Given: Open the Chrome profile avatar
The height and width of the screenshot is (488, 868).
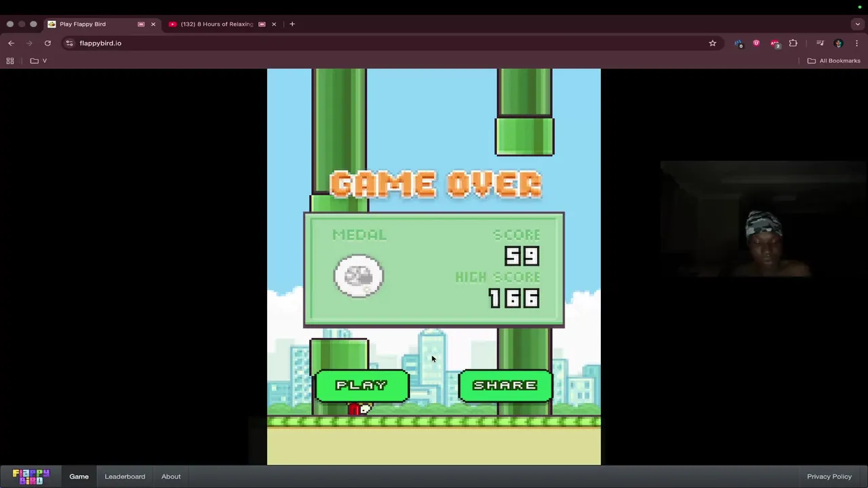Looking at the screenshot, I should click(838, 43).
